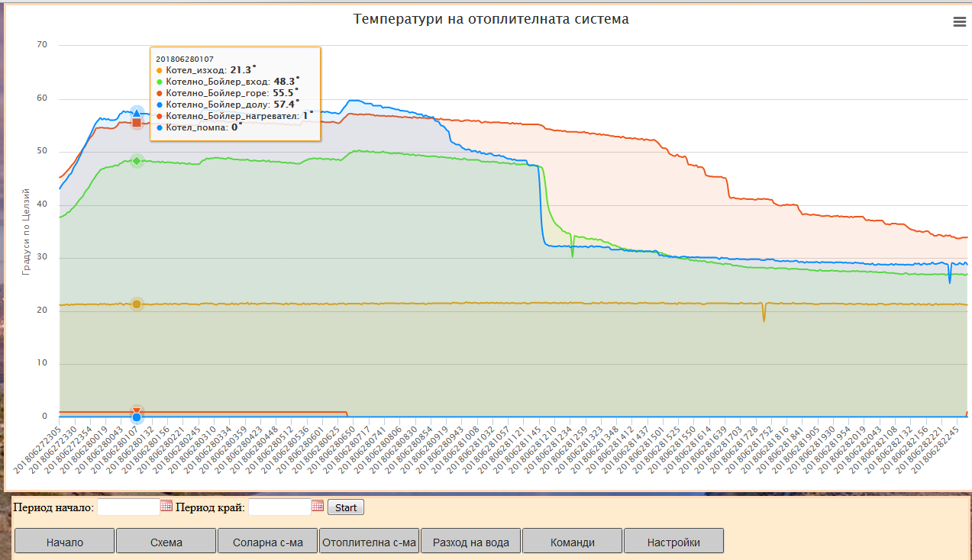Focus the Период начало date field
972x560 pixels.
tap(128, 507)
